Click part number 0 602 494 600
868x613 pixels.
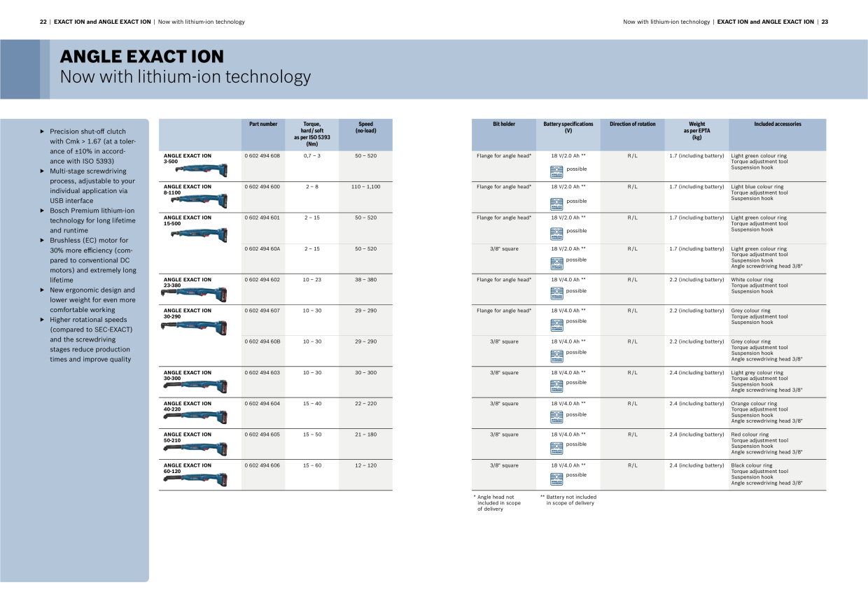pos(262,187)
